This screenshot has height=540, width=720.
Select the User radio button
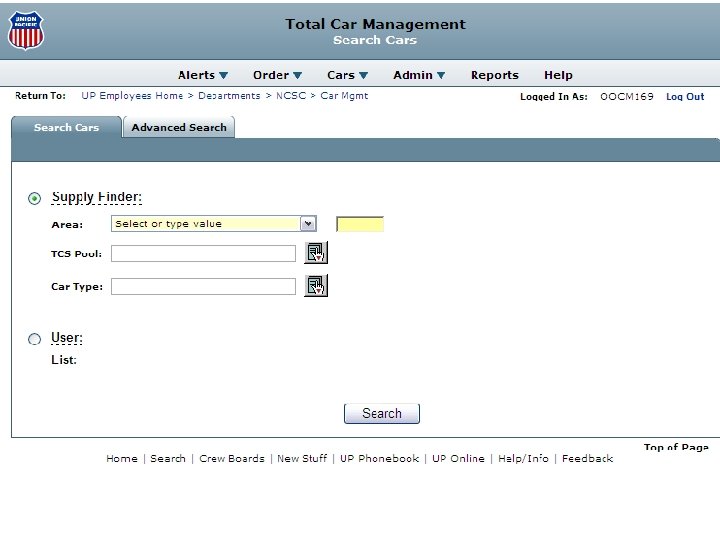[34, 339]
